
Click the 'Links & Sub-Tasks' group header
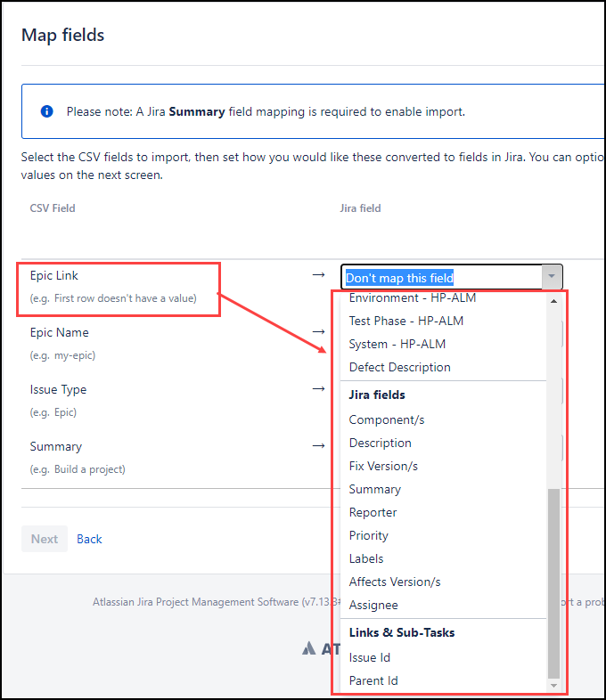[401, 633]
